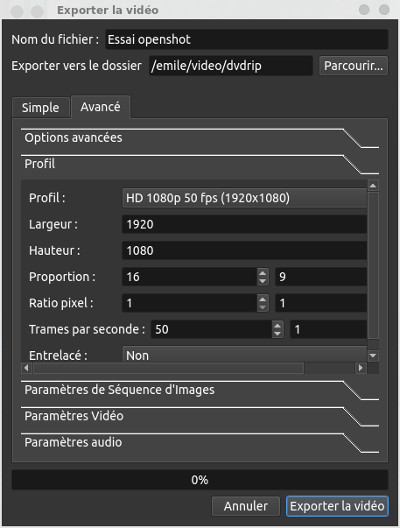Select the Avancé tab
400x528 pixels.
pos(100,107)
